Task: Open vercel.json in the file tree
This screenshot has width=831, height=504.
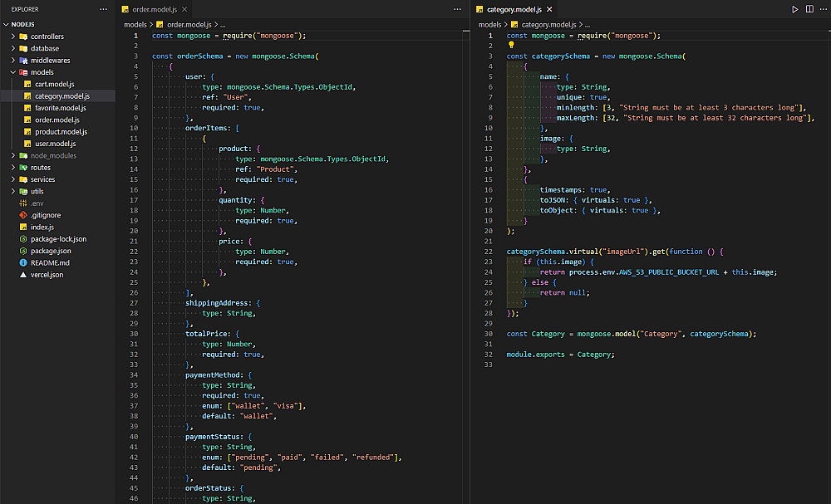Action: [49, 275]
